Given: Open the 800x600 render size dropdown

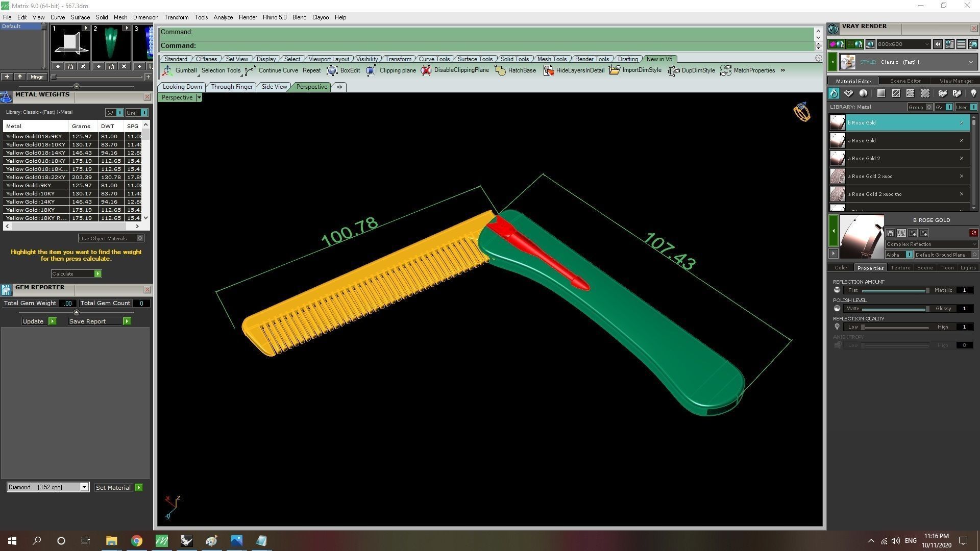Looking at the screenshot, I should [x=903, y=44].
